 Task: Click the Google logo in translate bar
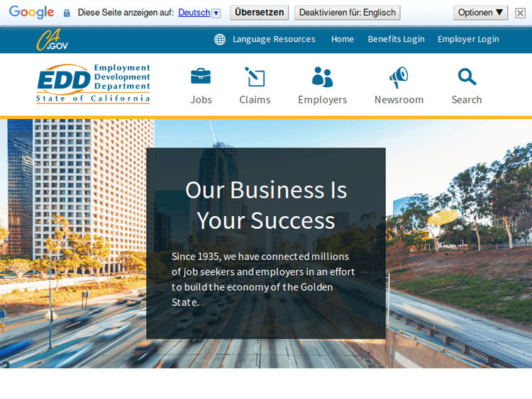click(31, 12)
